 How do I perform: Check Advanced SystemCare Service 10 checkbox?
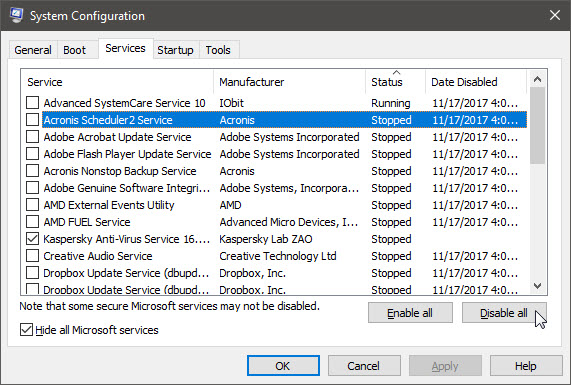[32, 103]
